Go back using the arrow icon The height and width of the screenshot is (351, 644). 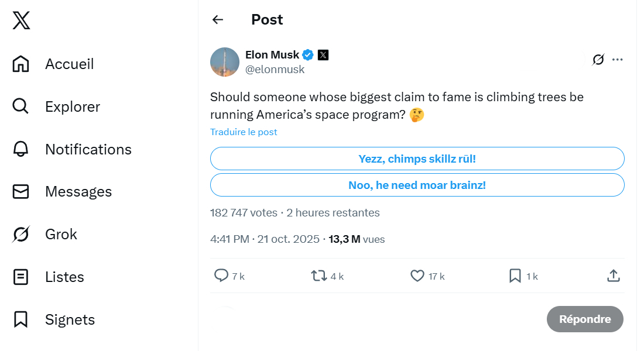(x=218, y=20)
